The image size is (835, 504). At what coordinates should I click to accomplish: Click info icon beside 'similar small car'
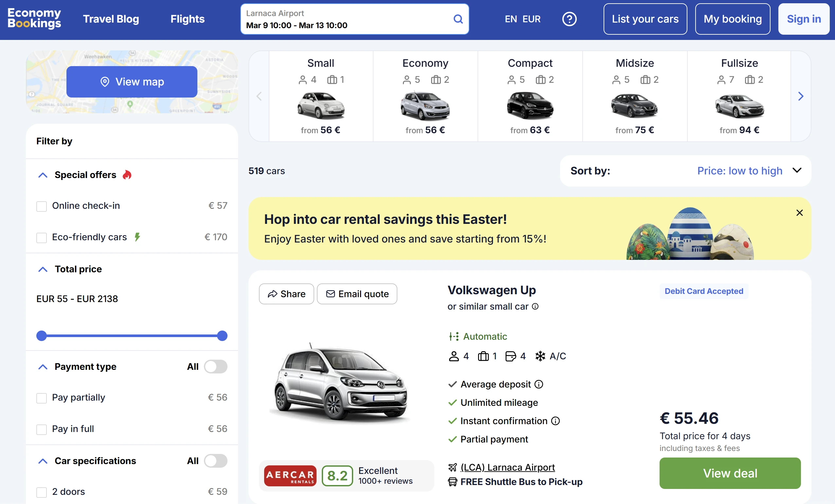[x=535, y=306]
